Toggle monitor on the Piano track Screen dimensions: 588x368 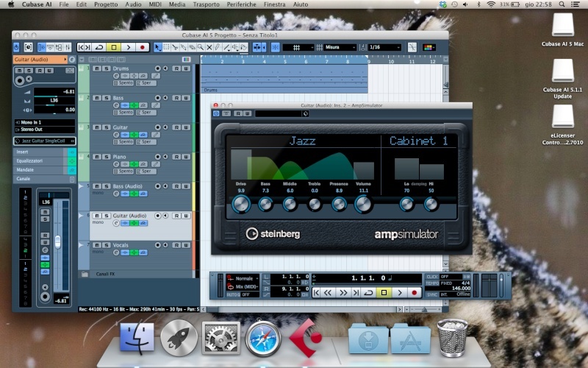tap(165, 157)
